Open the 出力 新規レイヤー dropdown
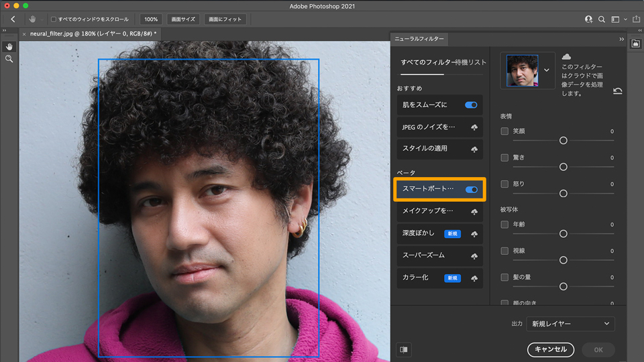 click(x=570, y=324)
